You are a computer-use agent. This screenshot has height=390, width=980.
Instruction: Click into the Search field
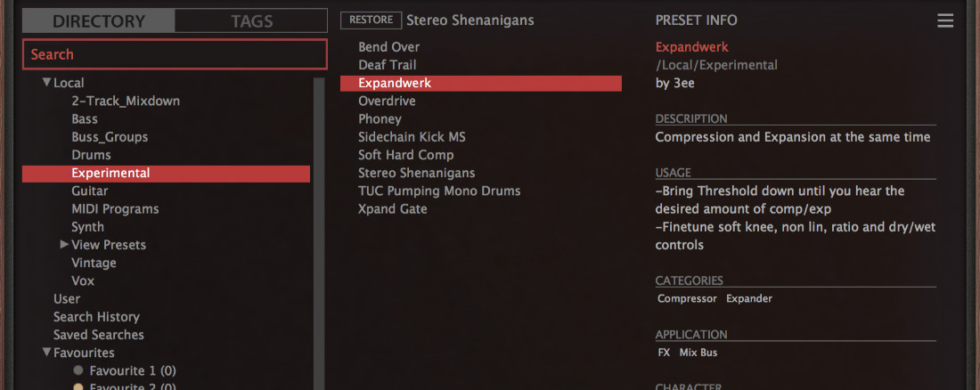coord(175,54)
